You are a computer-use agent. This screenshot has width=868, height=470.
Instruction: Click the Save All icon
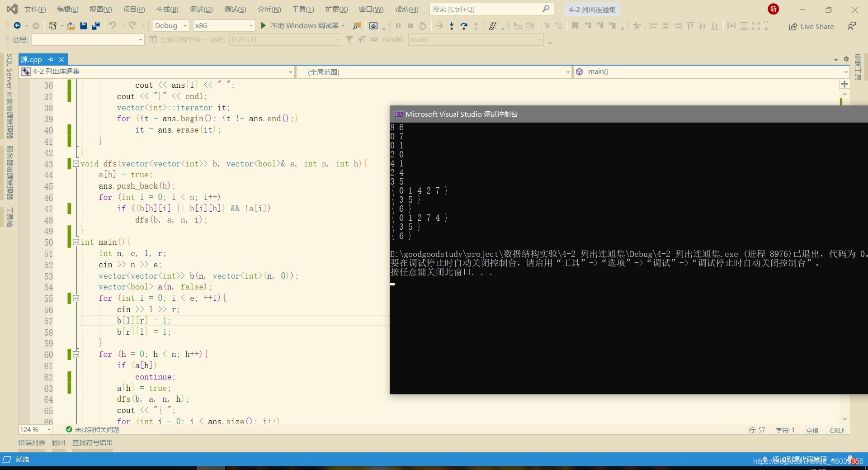pyautogui.click(x=95, y=26)
